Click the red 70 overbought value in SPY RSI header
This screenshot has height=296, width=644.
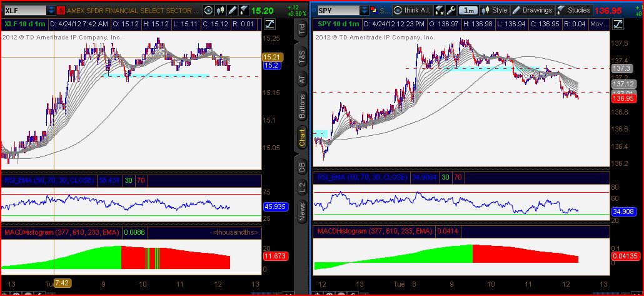458,177
